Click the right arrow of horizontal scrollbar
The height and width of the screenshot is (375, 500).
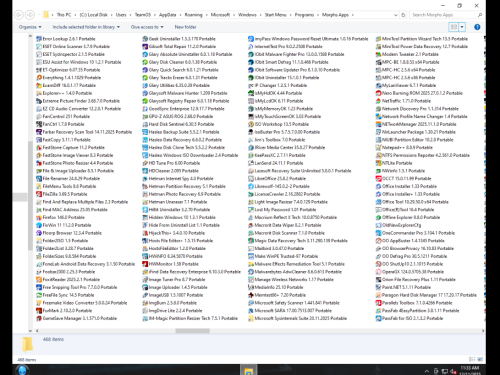(x=483, y=331)
